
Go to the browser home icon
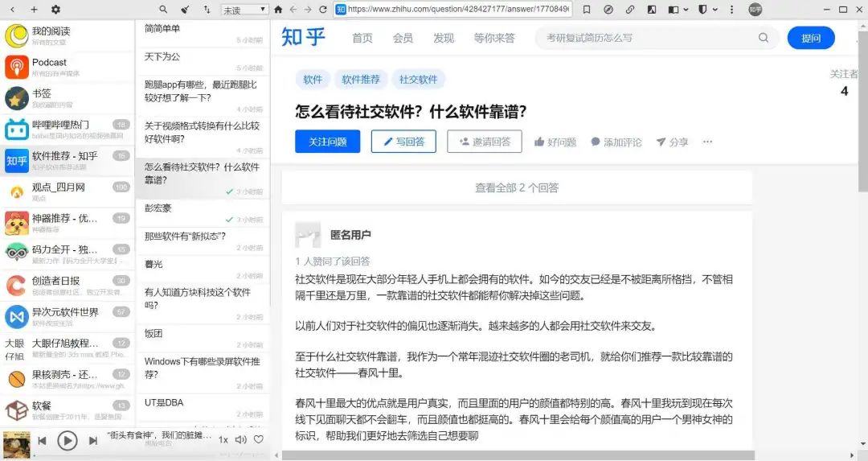[x=278, y=10]
